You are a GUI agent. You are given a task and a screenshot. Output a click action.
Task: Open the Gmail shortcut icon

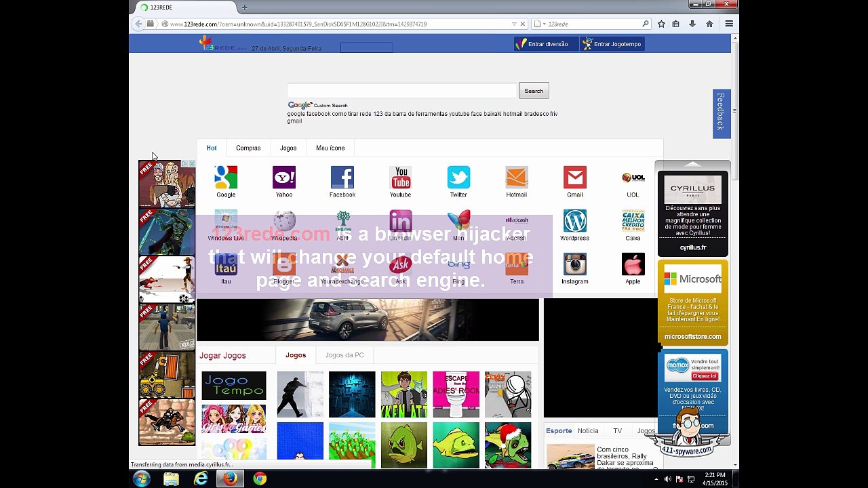(x=575, y=178)
